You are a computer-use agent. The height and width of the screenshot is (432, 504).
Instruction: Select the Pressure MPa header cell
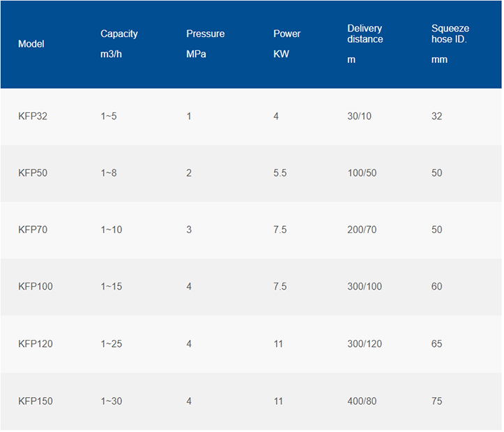coord(205,44)
